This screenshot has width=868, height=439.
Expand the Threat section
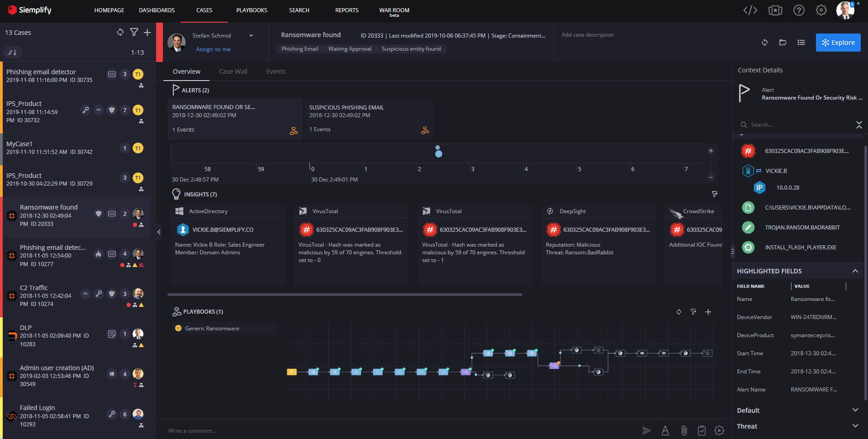tap(855, 426)
